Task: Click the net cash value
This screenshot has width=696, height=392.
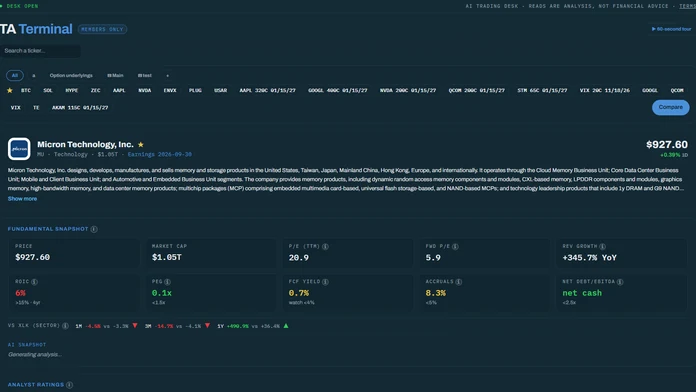Action: (x=582, y=293)
